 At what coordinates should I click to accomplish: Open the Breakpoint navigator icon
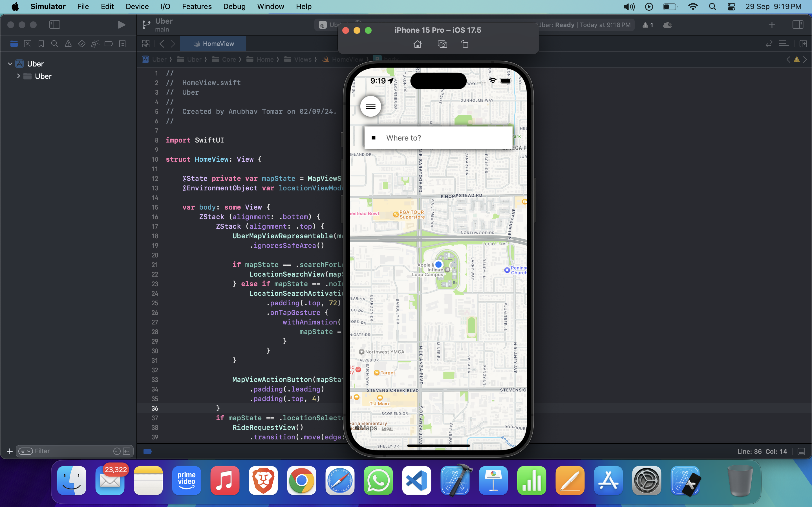pyautogui.click(x=108, y=44)
